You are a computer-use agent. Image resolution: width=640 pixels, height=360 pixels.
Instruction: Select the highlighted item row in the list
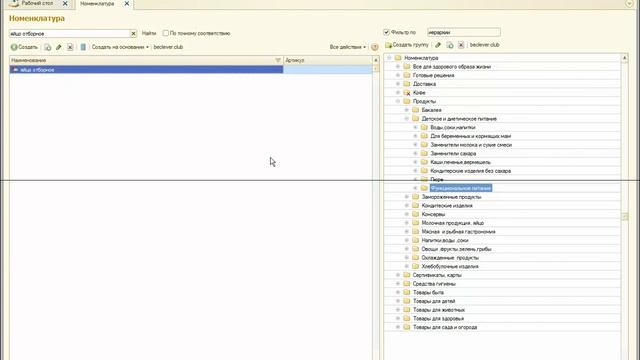[x=191, y=70]
